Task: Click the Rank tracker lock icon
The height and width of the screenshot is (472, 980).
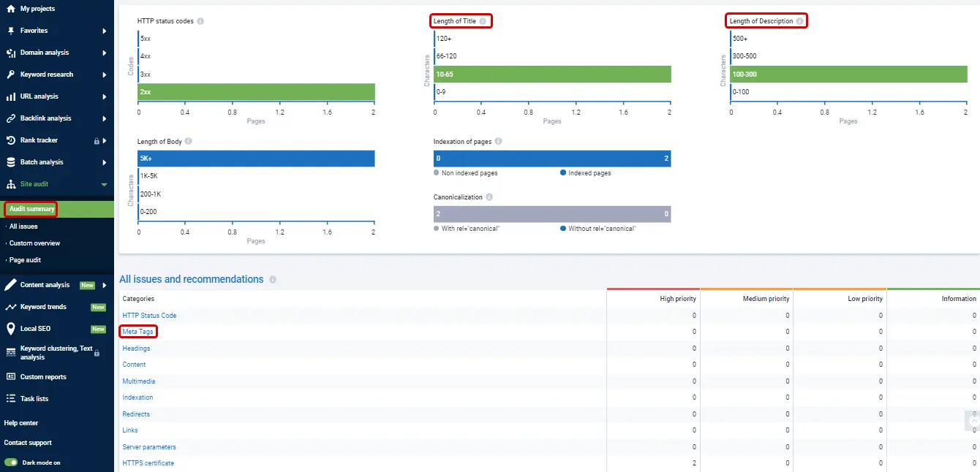Action: [x=97, y=140]
